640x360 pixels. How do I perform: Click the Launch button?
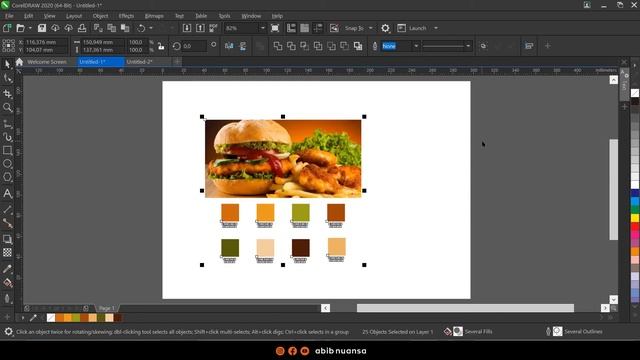click(x=412, y=28)
